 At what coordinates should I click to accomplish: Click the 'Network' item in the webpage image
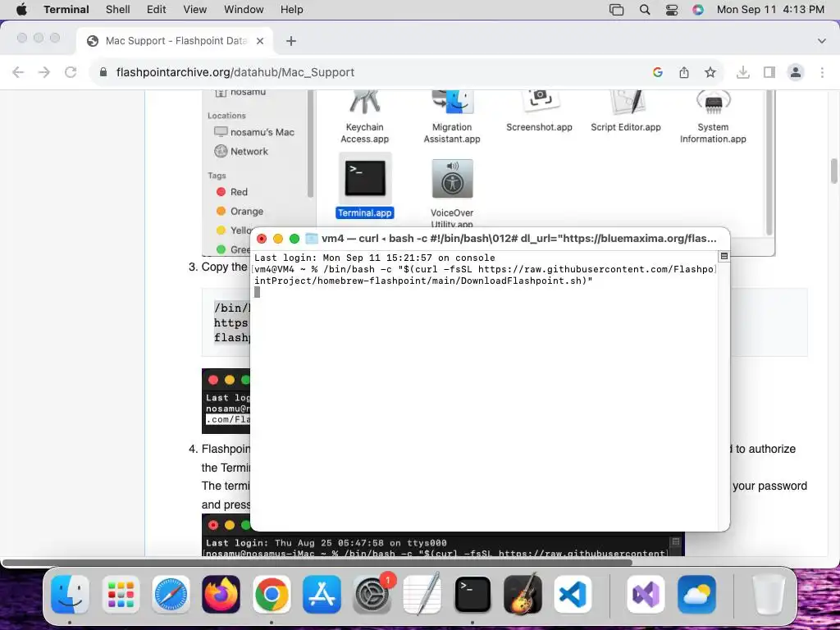tap(249, 151)
